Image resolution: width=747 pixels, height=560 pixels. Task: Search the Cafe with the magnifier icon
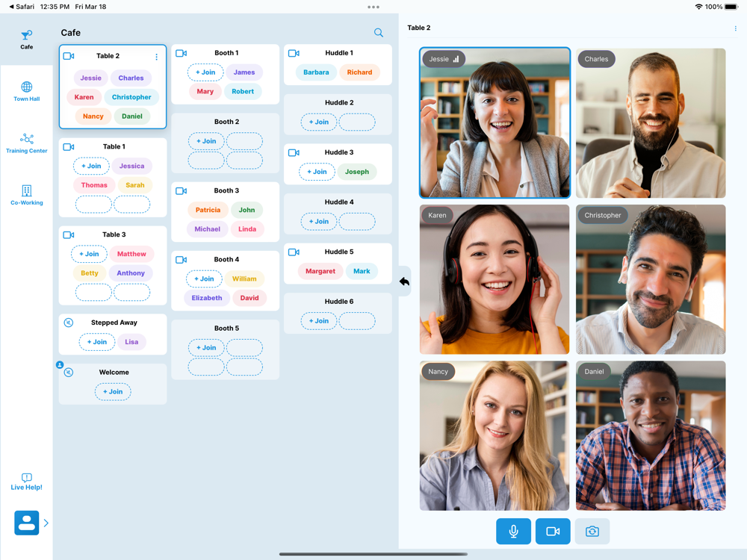(x=379, y=32)
